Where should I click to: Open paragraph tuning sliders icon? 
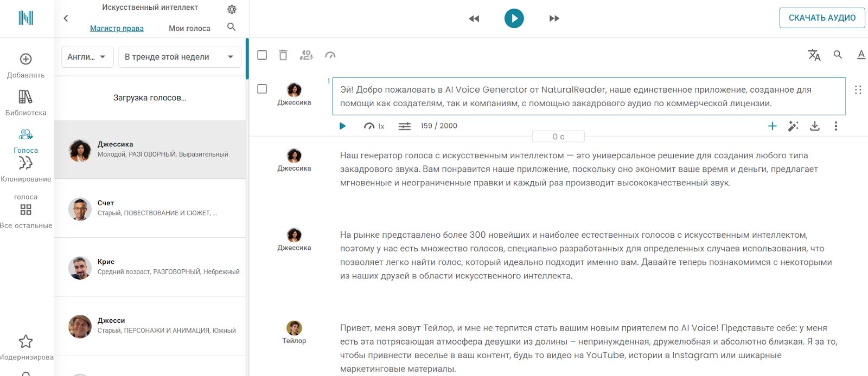(x=405, y=126)
